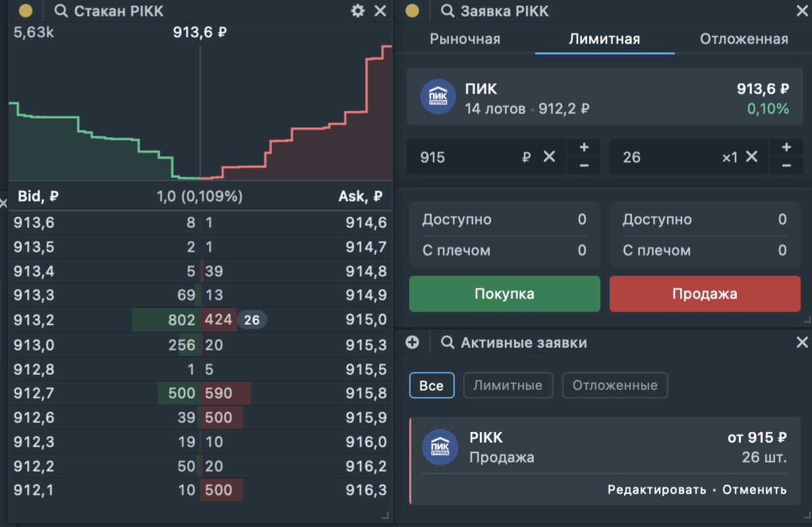Filter active orders by Все
Screen dimensions: 812x527
(432, 385)
